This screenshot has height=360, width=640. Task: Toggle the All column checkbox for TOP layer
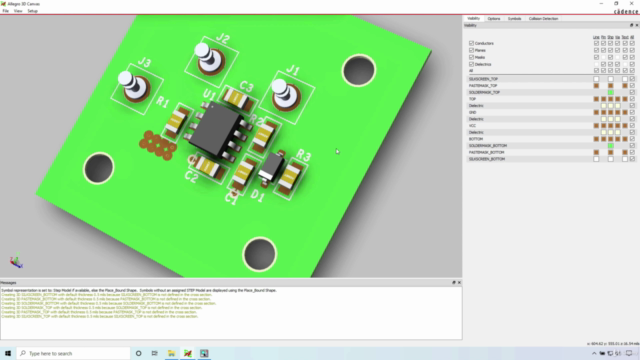click(x=632, y=99)
